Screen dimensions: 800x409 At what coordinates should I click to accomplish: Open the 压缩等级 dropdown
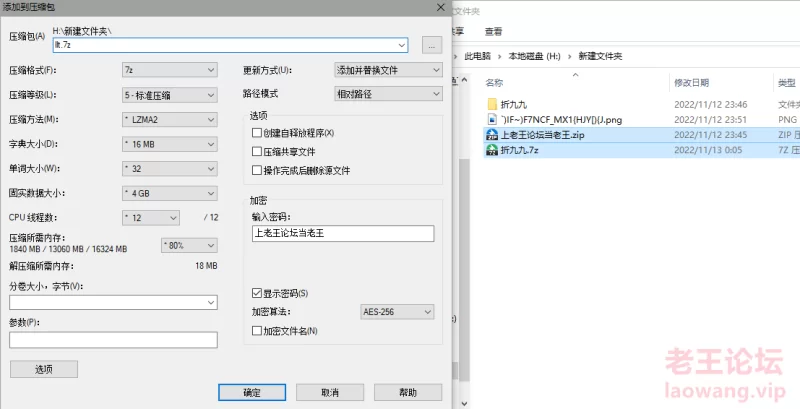170,95
